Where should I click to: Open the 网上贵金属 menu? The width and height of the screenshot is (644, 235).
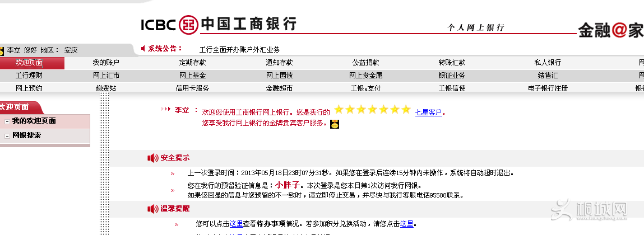pyautogui.click(x=365, y=76)
